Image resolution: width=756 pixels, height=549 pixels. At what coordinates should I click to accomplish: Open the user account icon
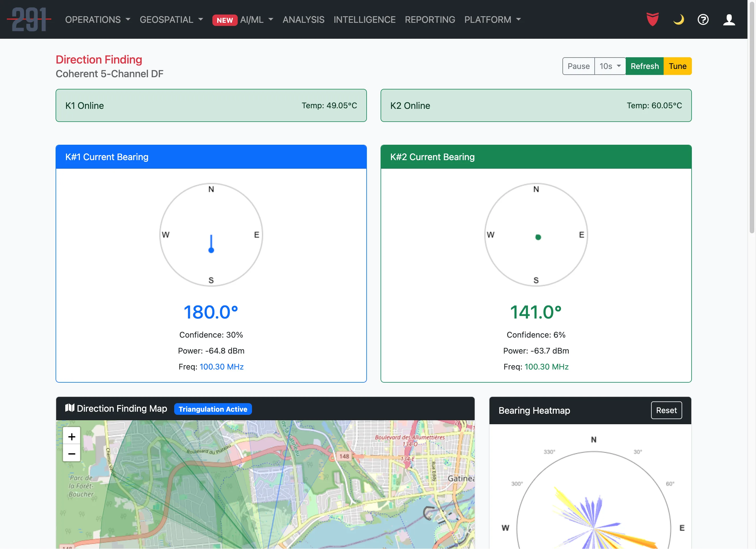pos(729,20)
